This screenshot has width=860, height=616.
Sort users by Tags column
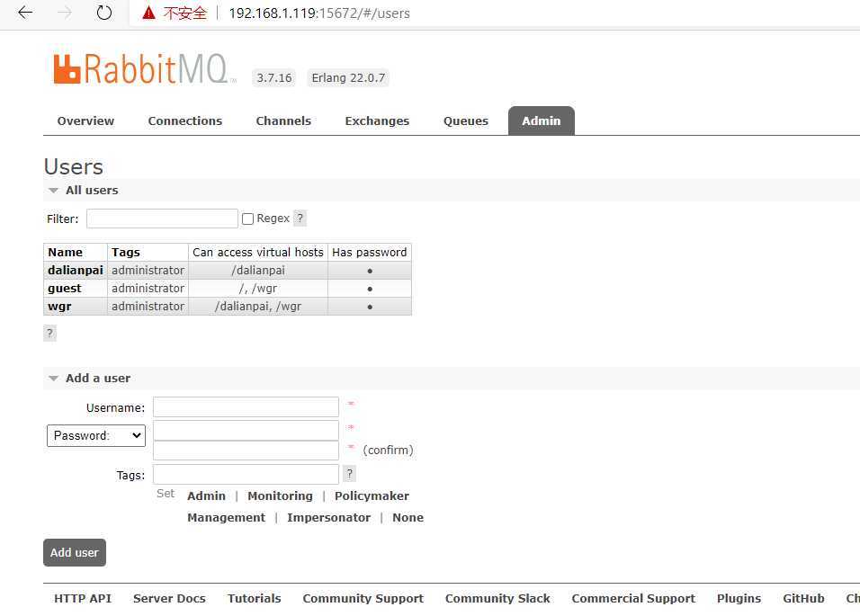pyautogui.click(x=126, y=252)
